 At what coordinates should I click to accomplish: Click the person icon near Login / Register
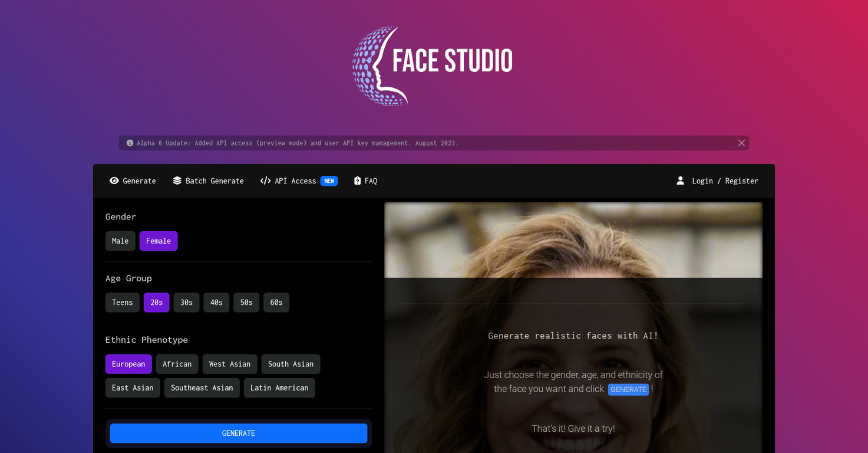point(681,180)
